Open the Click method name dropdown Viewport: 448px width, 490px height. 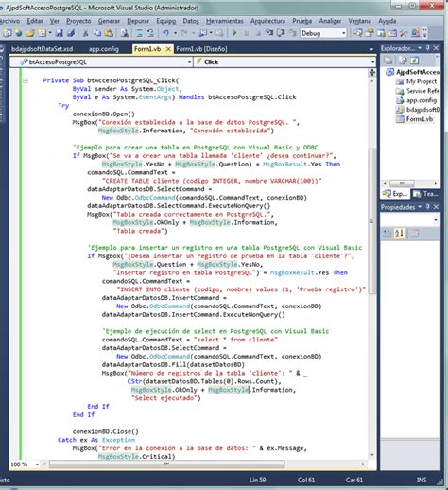tap(373, 62)
